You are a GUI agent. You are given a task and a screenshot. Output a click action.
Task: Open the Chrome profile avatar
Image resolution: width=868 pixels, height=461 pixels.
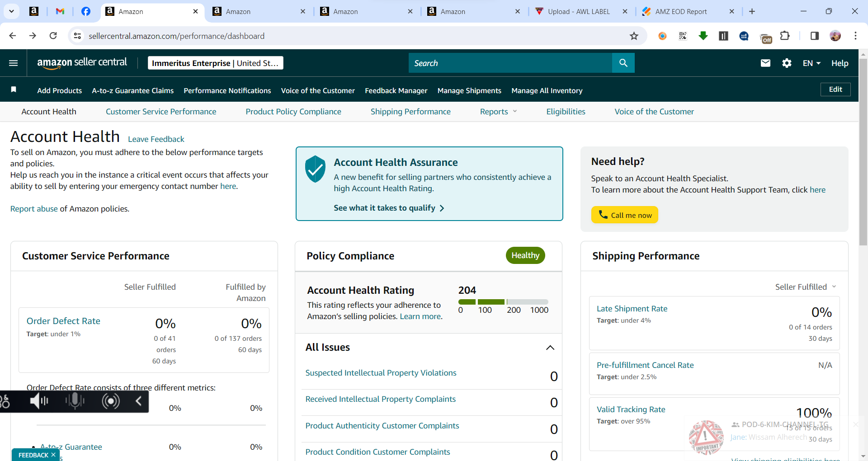pos(835,36)
